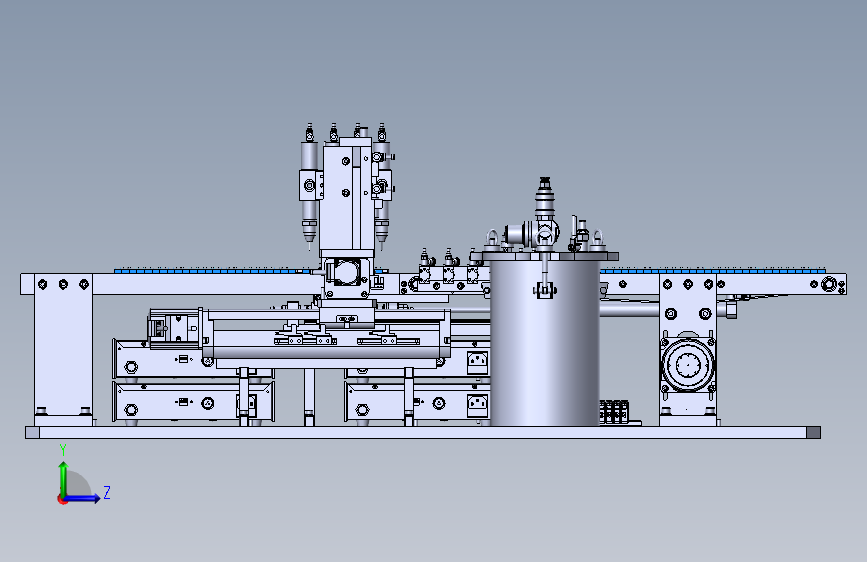Click the green Y axis arrow of triad
Viewport: 867px width, 562px height.
click(63, 478)
